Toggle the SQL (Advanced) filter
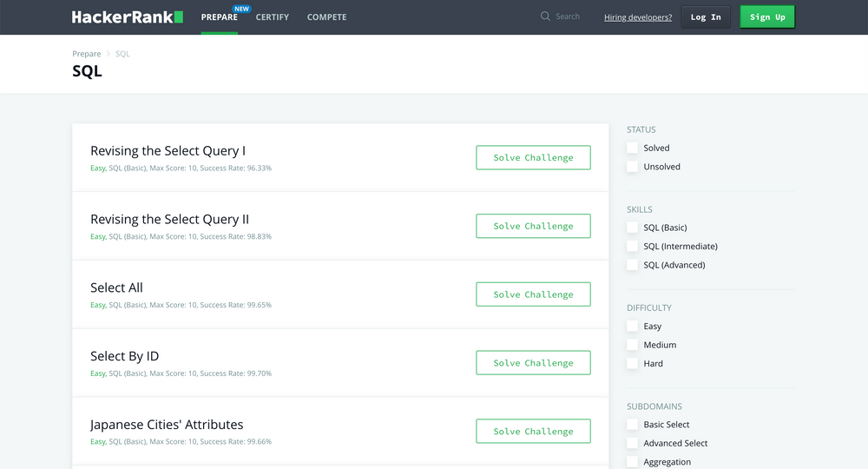The height and width of the screenshot is (469, 868). (633, 265)
